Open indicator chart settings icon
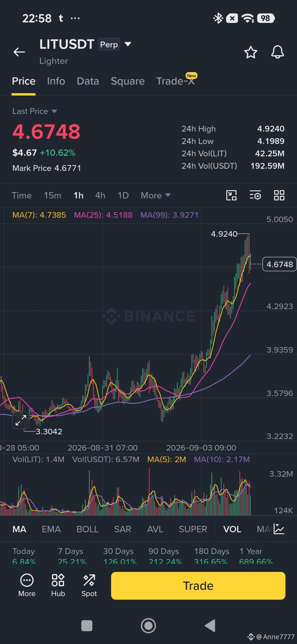 pos(279,529)
